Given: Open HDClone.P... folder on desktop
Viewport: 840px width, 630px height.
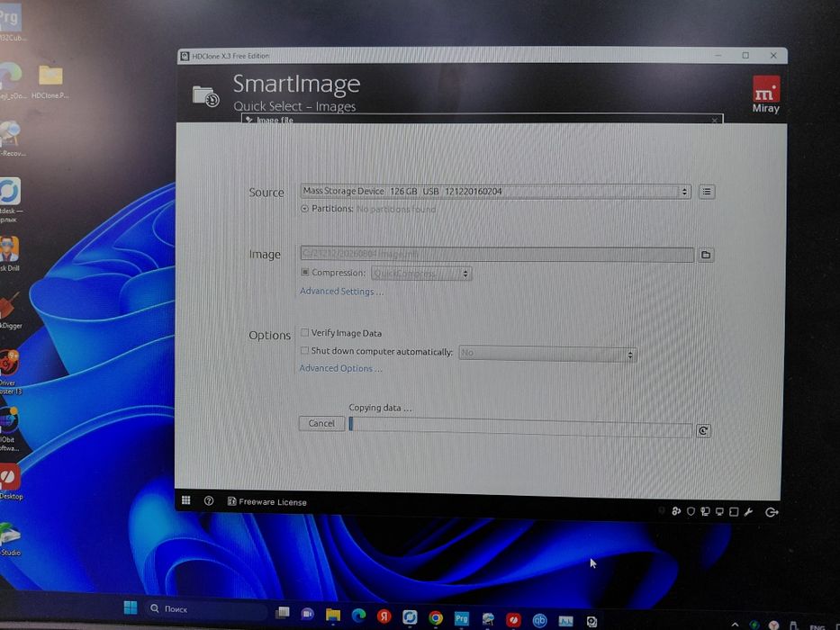Looking at the screenshot, I should point(50,80).
